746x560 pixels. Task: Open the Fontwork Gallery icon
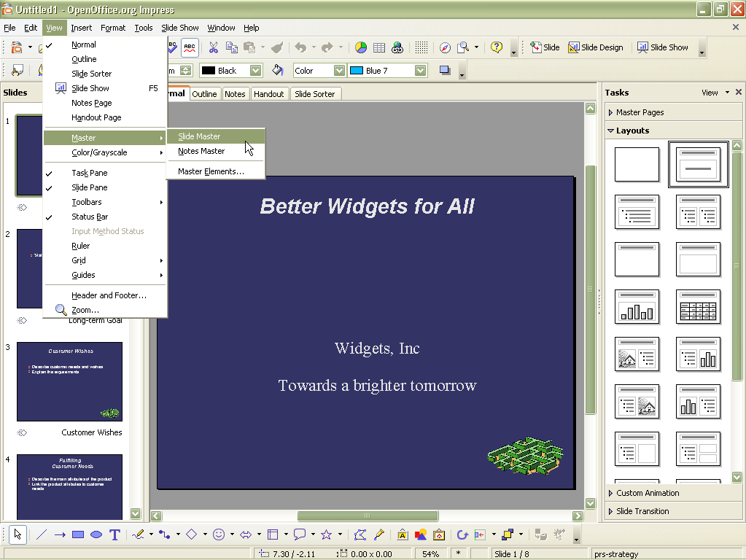[403, 534]
